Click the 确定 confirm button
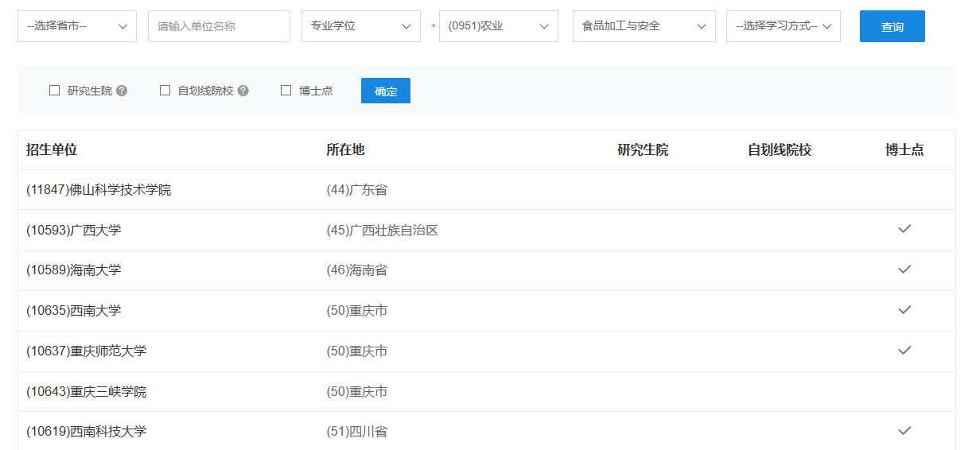The image size is (980, 450). pyautogui.click(x=386, y=91)
